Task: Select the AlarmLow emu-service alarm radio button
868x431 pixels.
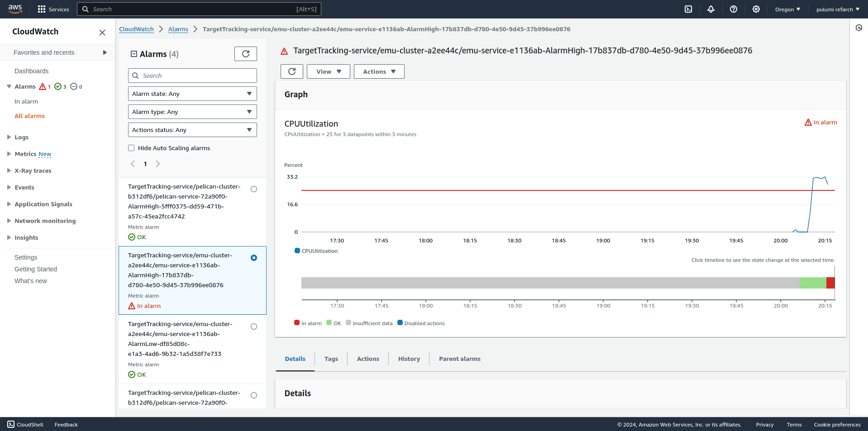Action: (253, 327)
